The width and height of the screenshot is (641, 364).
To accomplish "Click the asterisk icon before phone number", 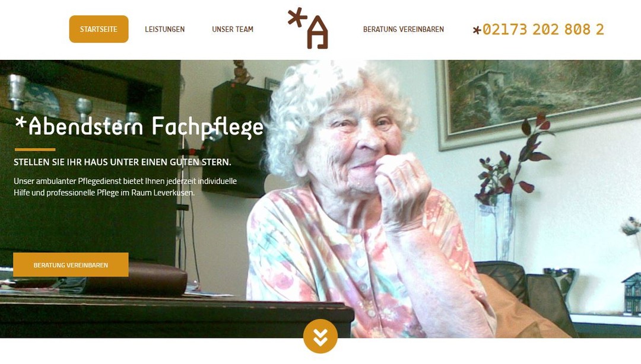I will pyautogui.click(x=477, y=30).
